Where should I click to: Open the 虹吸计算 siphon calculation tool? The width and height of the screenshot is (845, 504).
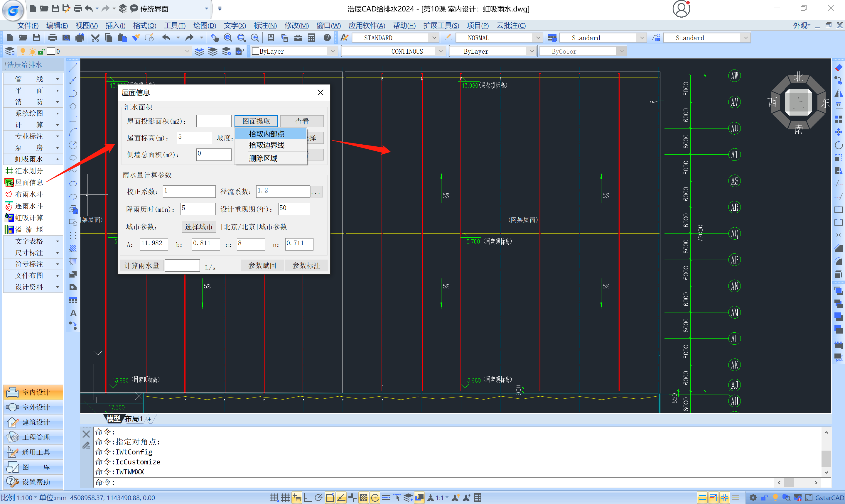click(x=28, y=218)
